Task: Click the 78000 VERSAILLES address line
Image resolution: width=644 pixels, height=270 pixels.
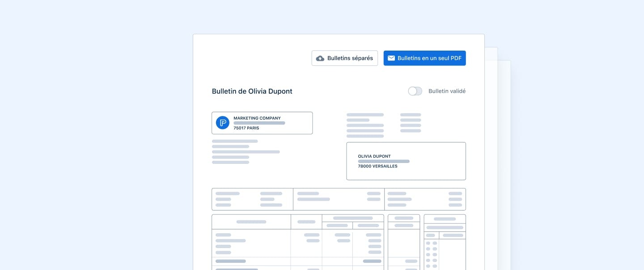Action: click(377, 166)
